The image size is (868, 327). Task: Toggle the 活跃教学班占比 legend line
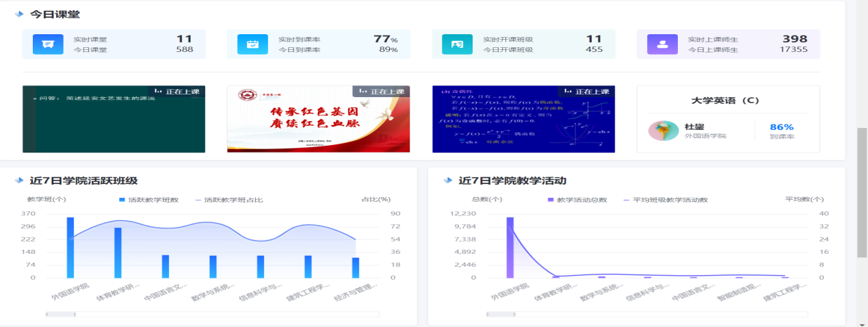(x=229, y=200)
